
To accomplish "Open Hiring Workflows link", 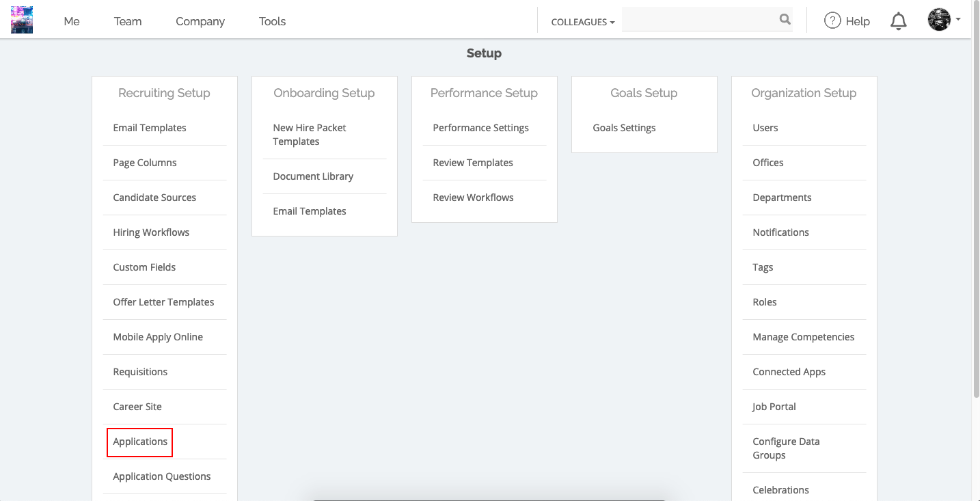I will (x=151, y=232).
